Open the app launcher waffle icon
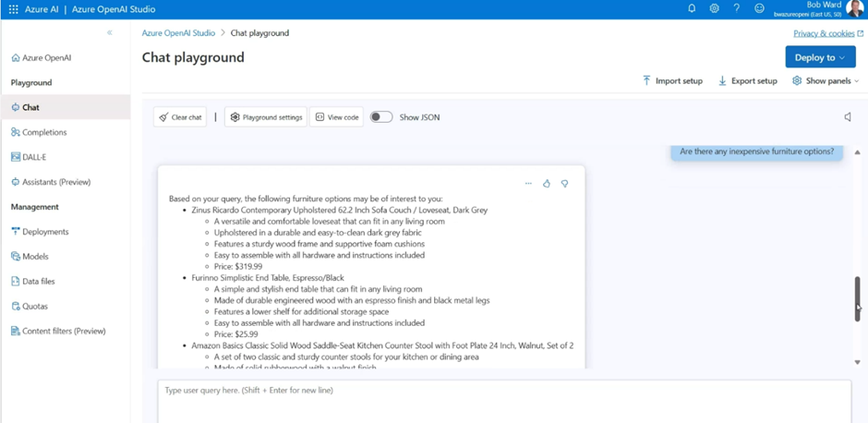This screenshot has height=423, width=868. (x=14, y=9)
